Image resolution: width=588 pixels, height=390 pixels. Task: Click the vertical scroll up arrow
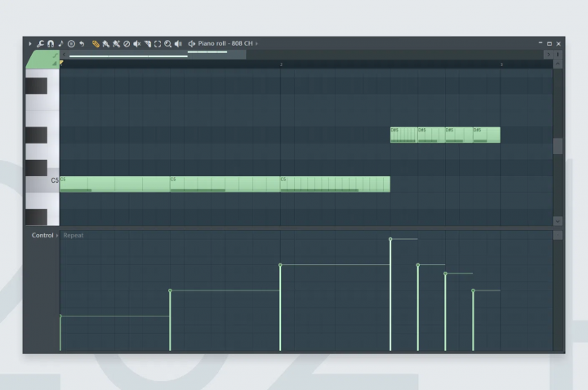click(x=558, y=64)
